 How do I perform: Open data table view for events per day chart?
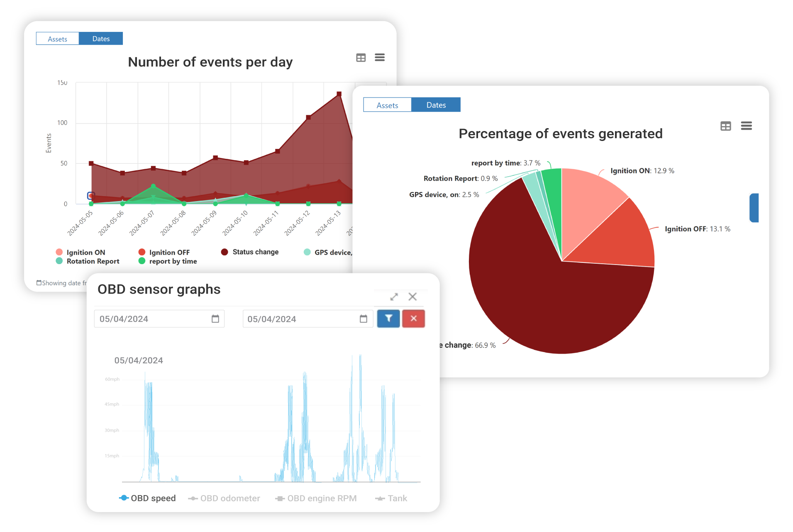point(361,58)
